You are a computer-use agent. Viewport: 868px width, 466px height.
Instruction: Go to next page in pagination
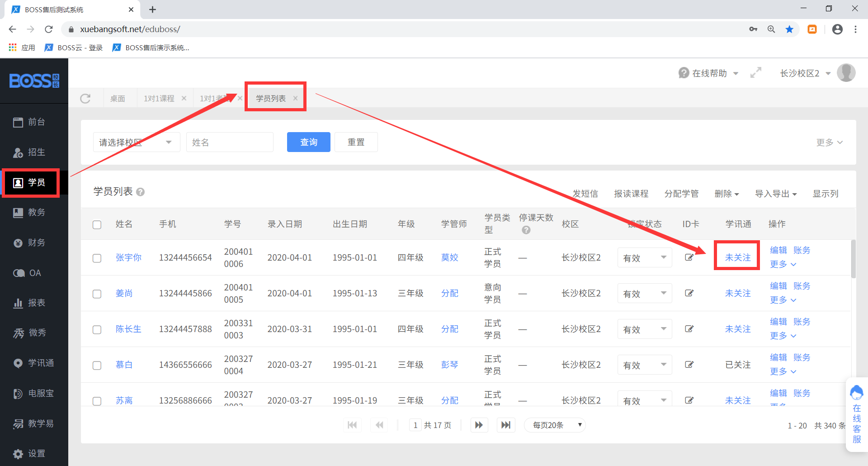(x=479, y=425)
